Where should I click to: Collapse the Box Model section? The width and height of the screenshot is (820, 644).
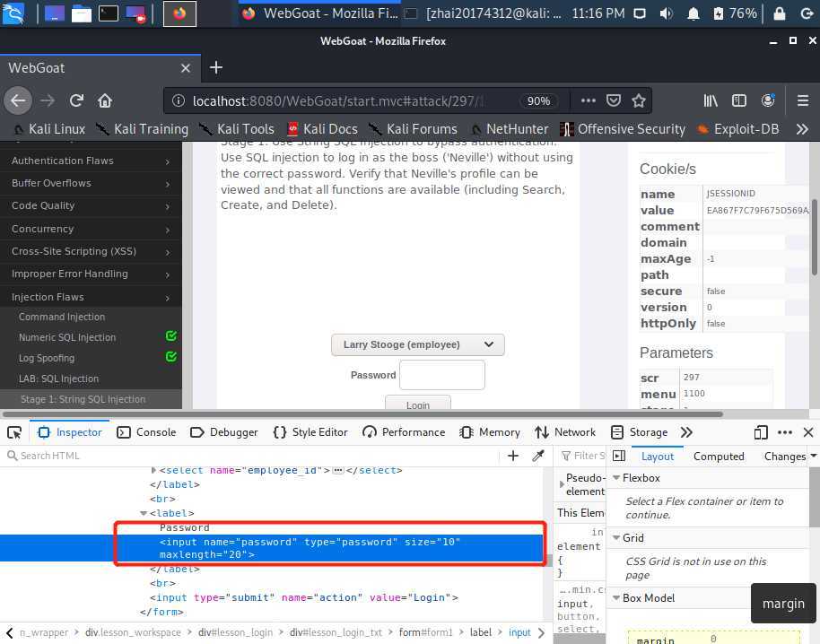tap(616, 598)
